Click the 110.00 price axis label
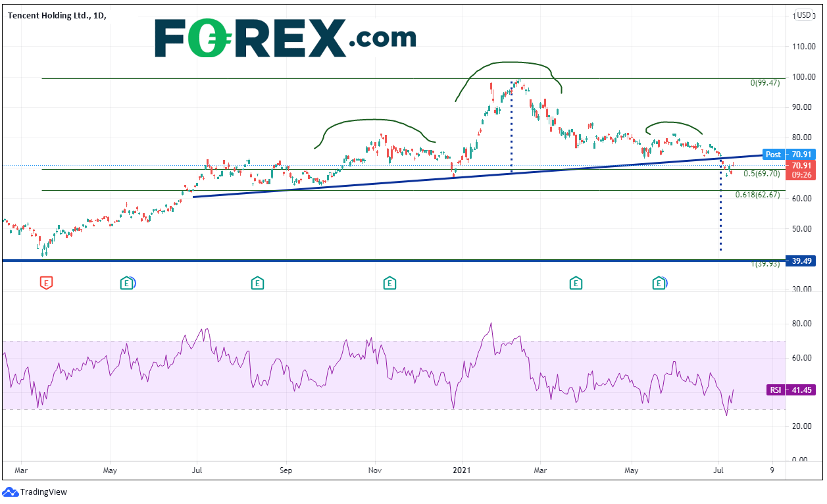The height and width of the screenshot is (504, 827). coord(803,46)
